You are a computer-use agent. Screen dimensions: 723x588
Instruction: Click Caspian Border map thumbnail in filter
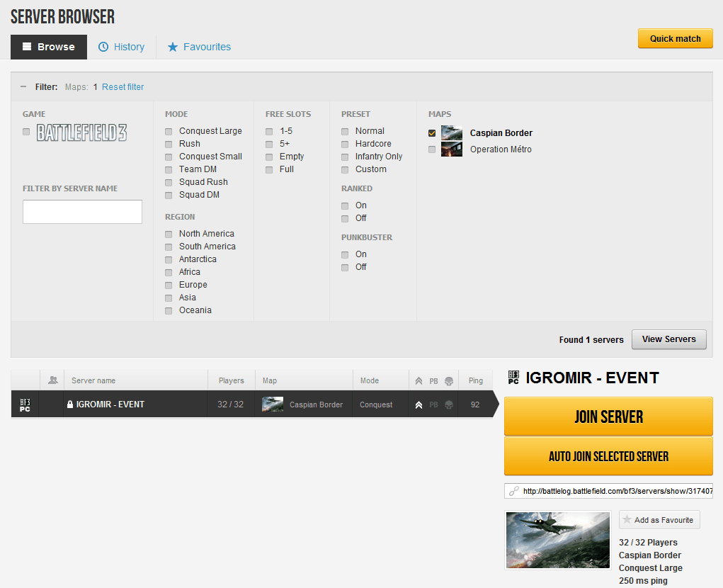pos(452,132)
